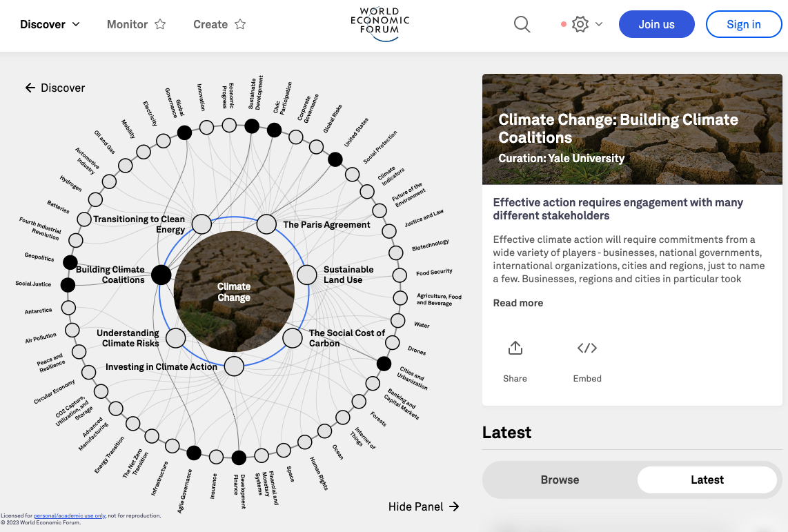Select Investing in Climate Action node

234,366
